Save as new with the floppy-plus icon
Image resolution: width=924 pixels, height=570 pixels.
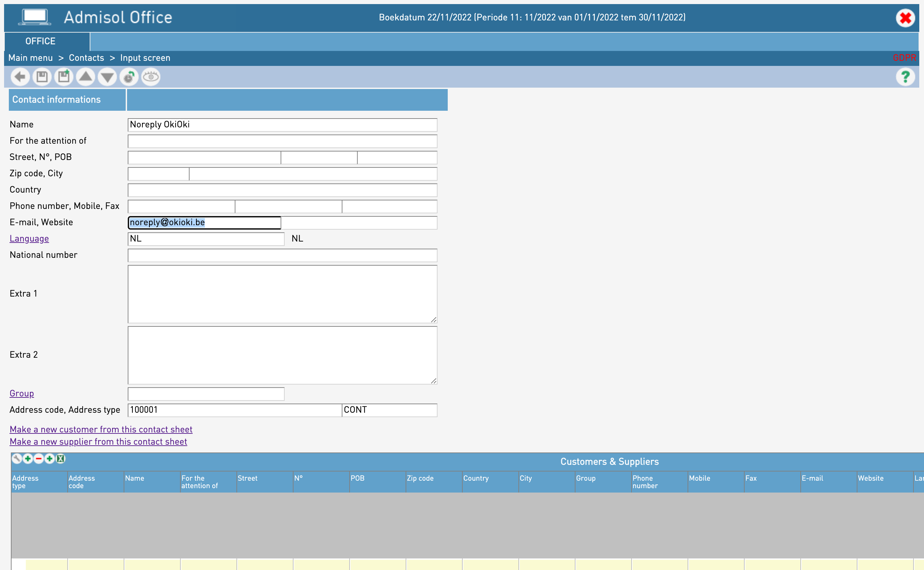point(64,77)
